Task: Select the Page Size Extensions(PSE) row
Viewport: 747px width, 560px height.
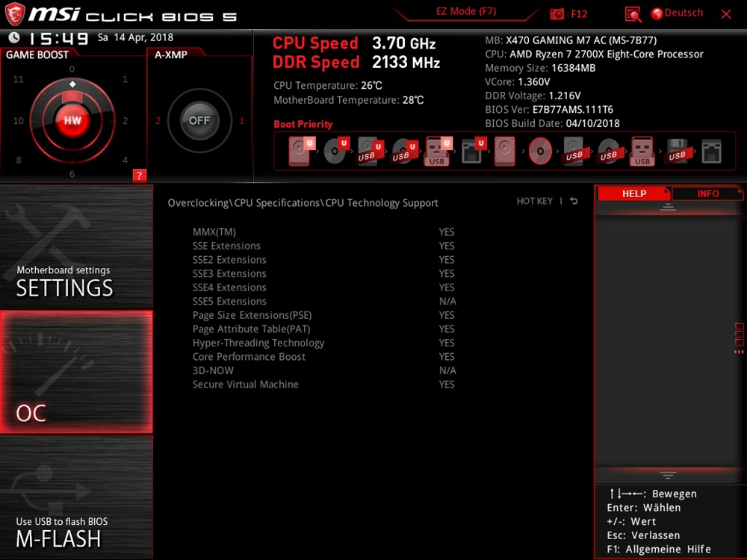Action: pos(324,315)
